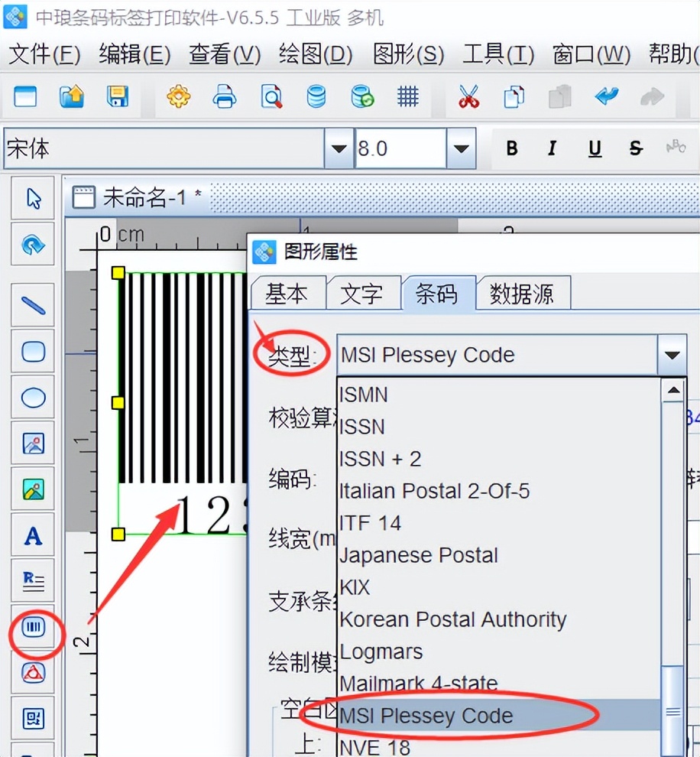Switch to the 数据源 tab
The width and height of the screenshot is (700, 757).
tap(523, 293)
